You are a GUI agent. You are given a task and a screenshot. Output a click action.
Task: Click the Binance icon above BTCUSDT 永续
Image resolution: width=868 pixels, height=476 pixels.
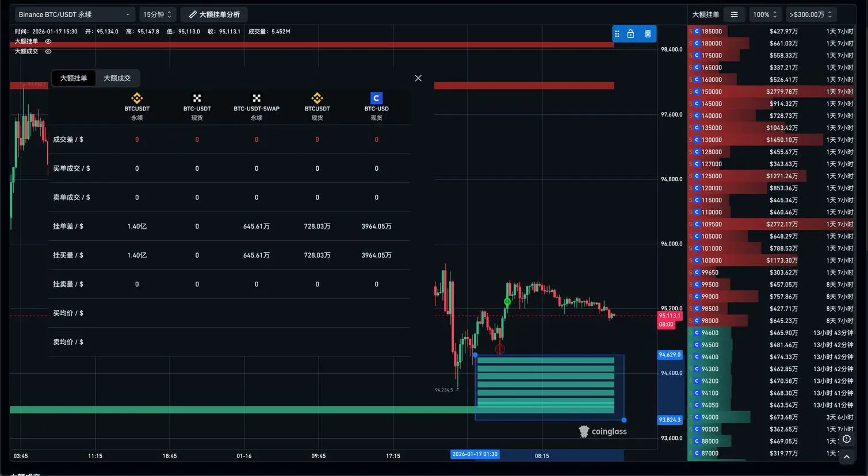137,98
